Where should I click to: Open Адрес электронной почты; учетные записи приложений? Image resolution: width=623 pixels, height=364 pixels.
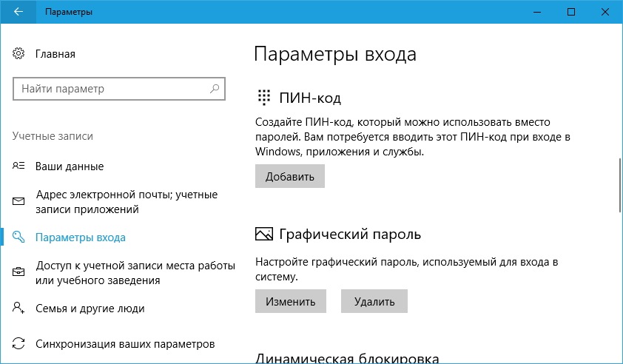coord(127,202)
